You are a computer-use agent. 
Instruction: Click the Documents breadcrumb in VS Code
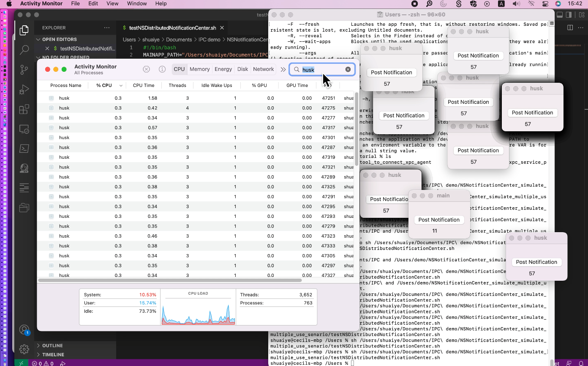point(179,40)
